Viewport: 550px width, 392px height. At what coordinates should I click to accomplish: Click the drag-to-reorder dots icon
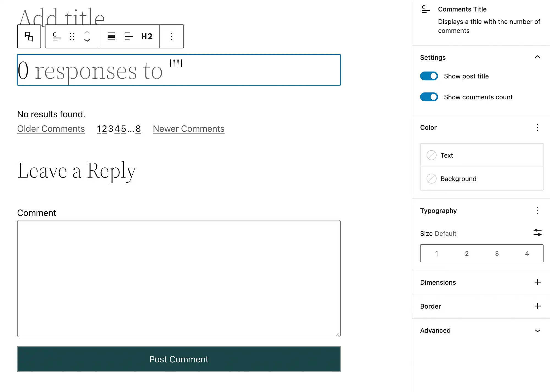[71, 37]
